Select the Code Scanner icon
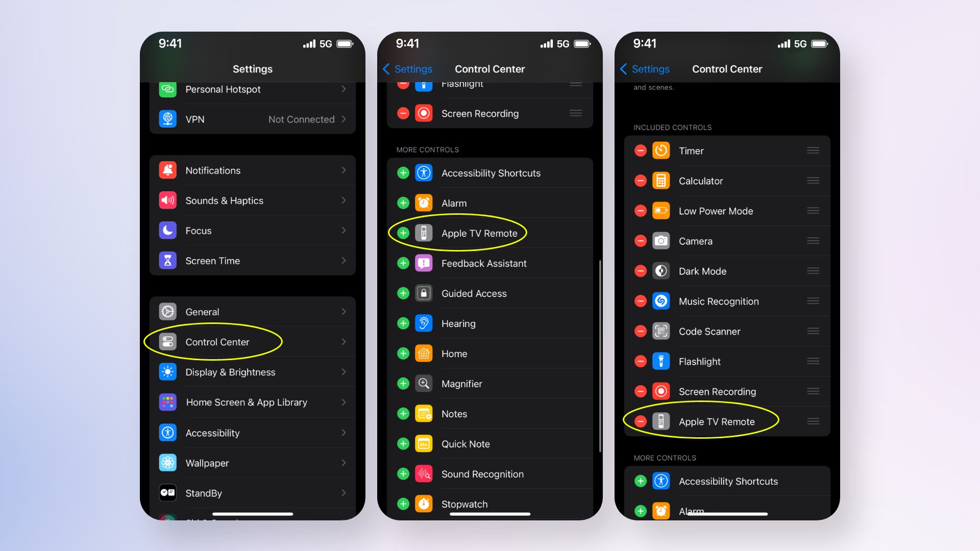980x551 pixels. point(663,331)
